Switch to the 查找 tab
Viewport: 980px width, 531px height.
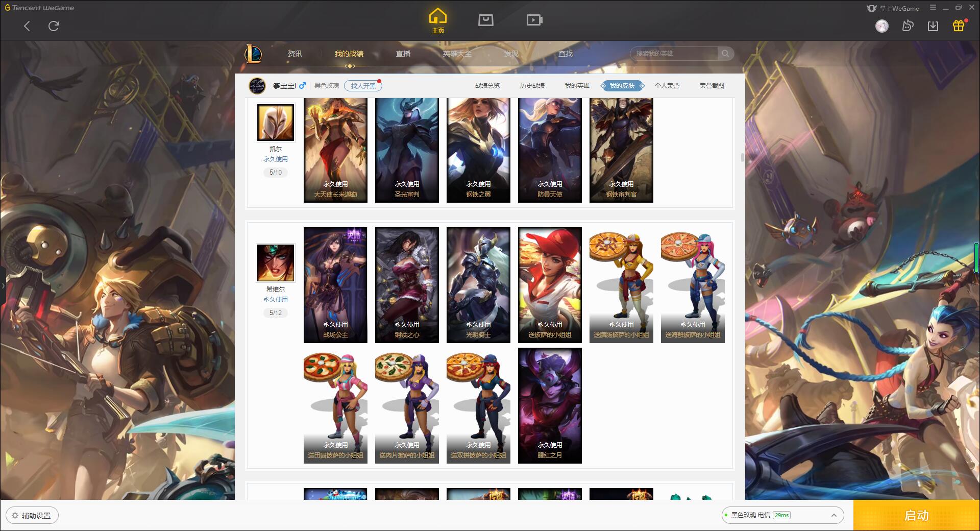pos(566,54)
